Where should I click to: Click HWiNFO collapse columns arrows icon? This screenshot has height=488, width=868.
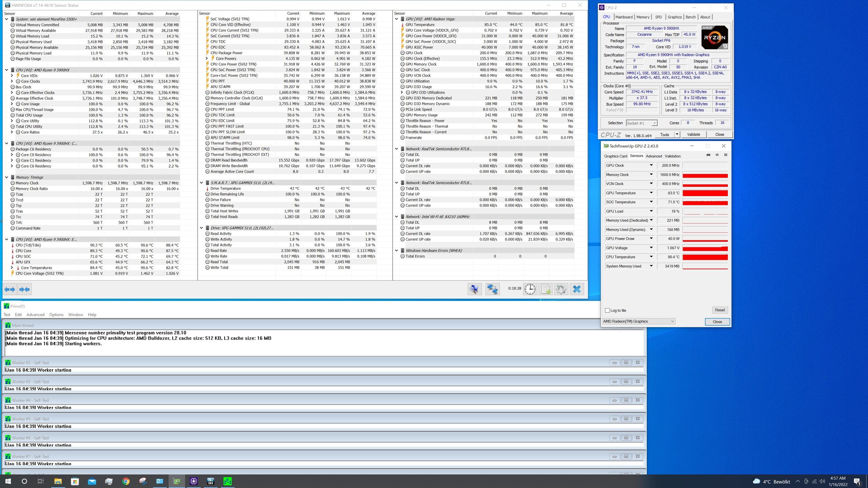24,289
